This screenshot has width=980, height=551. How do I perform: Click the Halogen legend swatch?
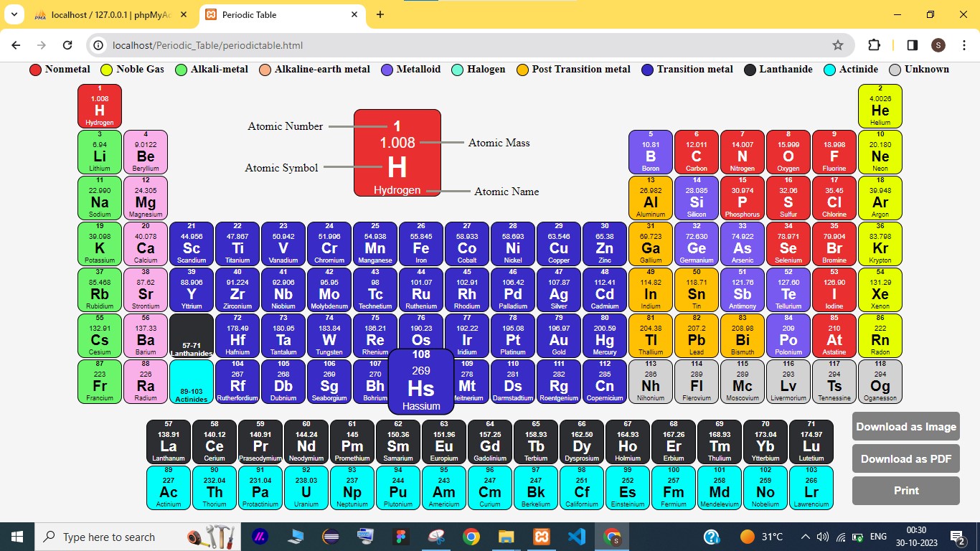[457, 70]
